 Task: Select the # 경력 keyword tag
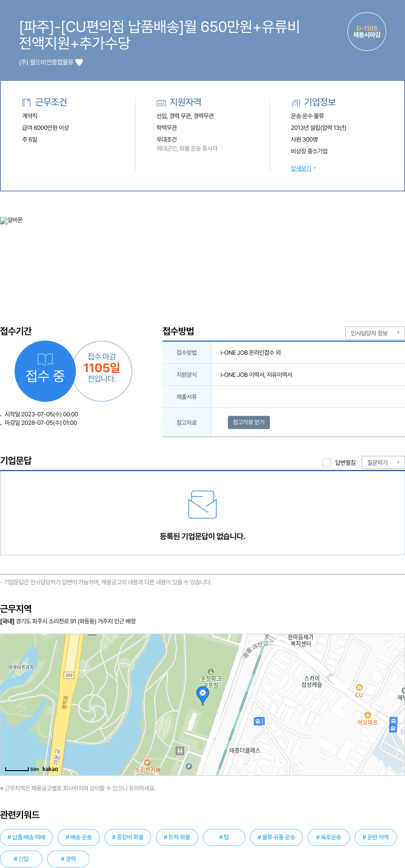pyautogui.click(x=68, y=859)
